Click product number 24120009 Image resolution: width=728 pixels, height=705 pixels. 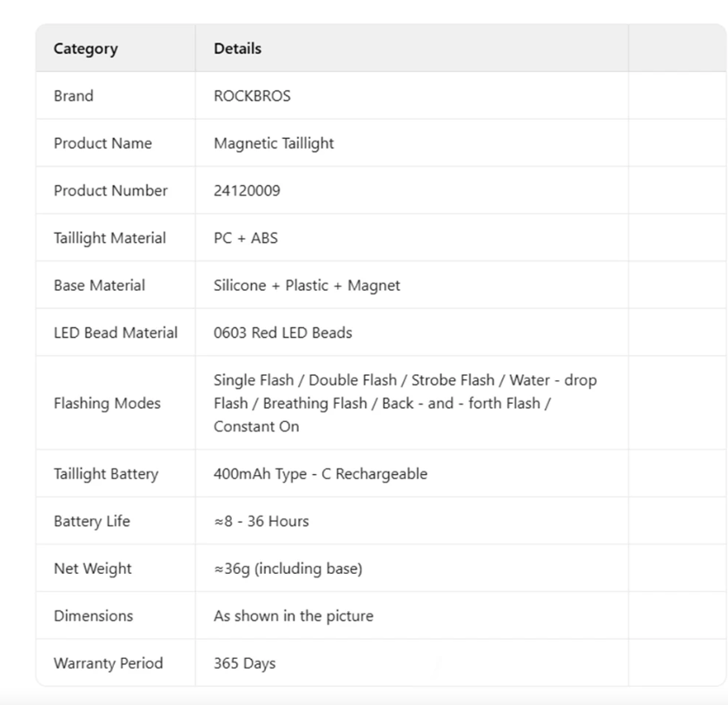point(247,191)
